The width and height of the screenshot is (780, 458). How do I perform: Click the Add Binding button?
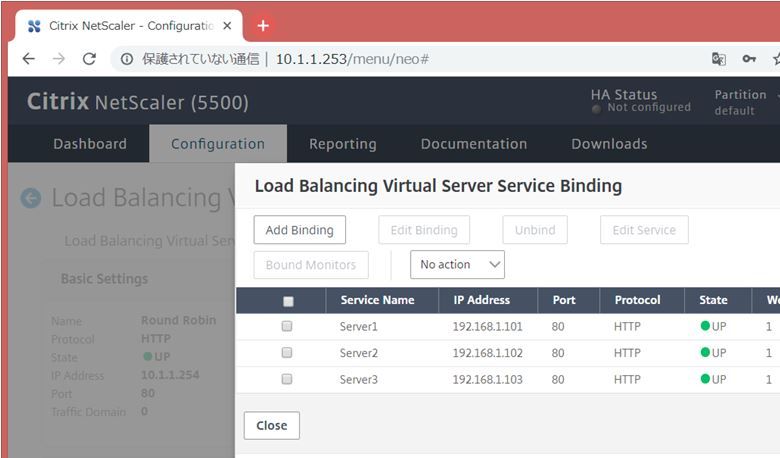[x=299, y=230]
